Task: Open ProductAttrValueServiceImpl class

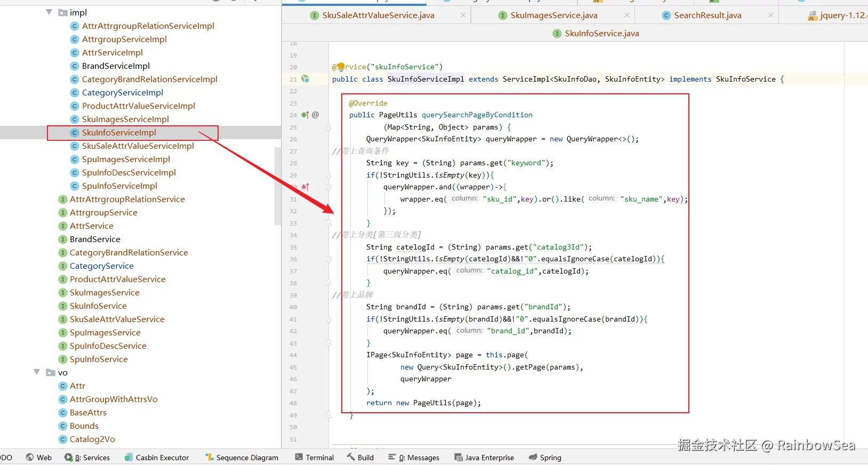Action: (x=138, y=106)
